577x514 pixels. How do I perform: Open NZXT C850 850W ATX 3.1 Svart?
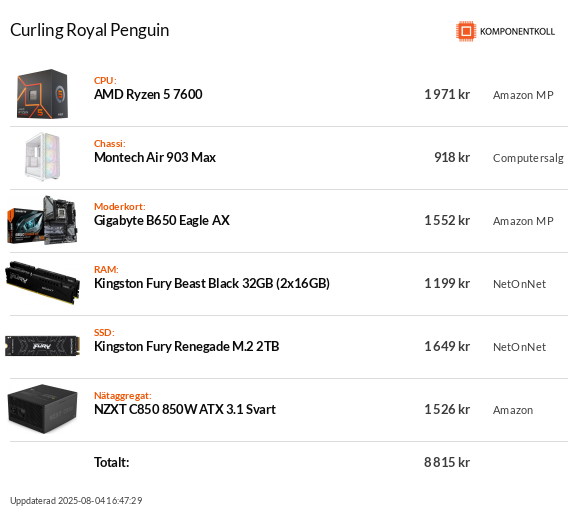tap(185, 409)
